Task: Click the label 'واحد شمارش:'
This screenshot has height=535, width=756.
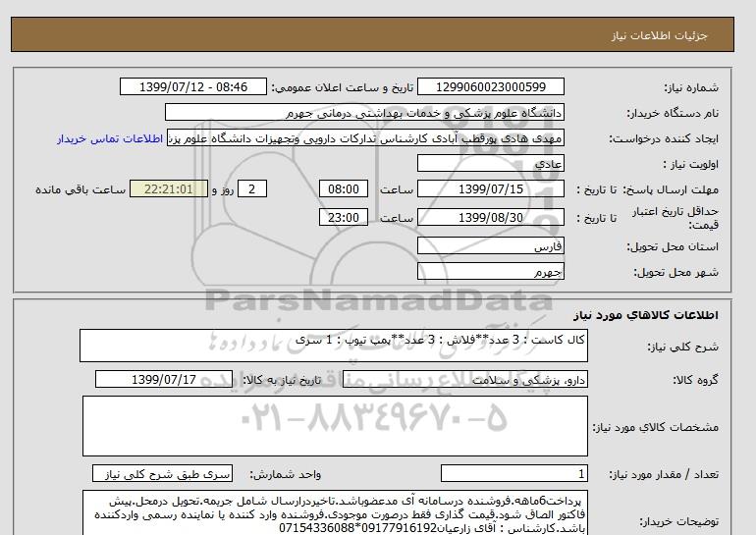Action: point(285,475)
